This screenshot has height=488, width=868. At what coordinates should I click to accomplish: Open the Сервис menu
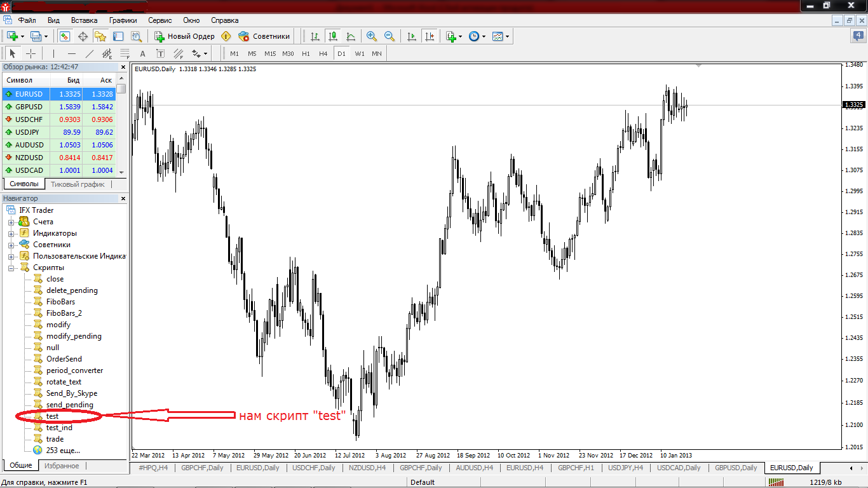[x=160, y=20]
